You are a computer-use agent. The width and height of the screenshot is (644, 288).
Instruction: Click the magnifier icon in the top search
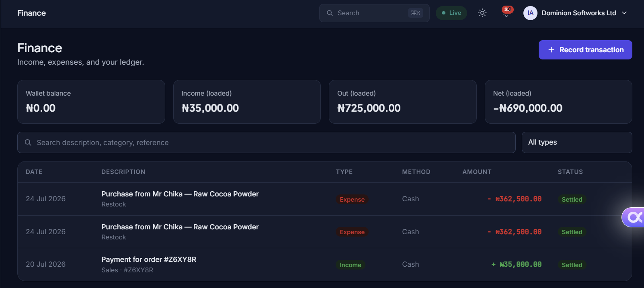(330, 13)
